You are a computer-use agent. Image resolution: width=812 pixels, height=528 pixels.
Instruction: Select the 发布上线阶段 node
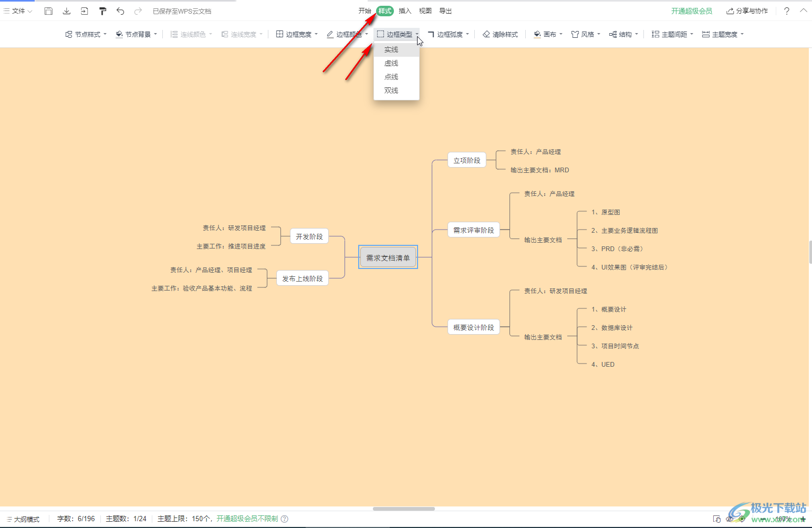tap(303, 278)
